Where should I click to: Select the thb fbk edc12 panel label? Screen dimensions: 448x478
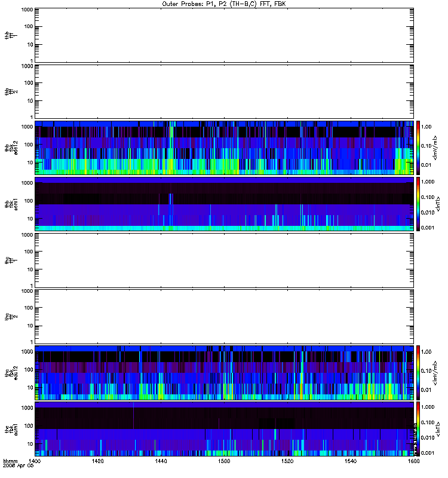tap(11, 148)
